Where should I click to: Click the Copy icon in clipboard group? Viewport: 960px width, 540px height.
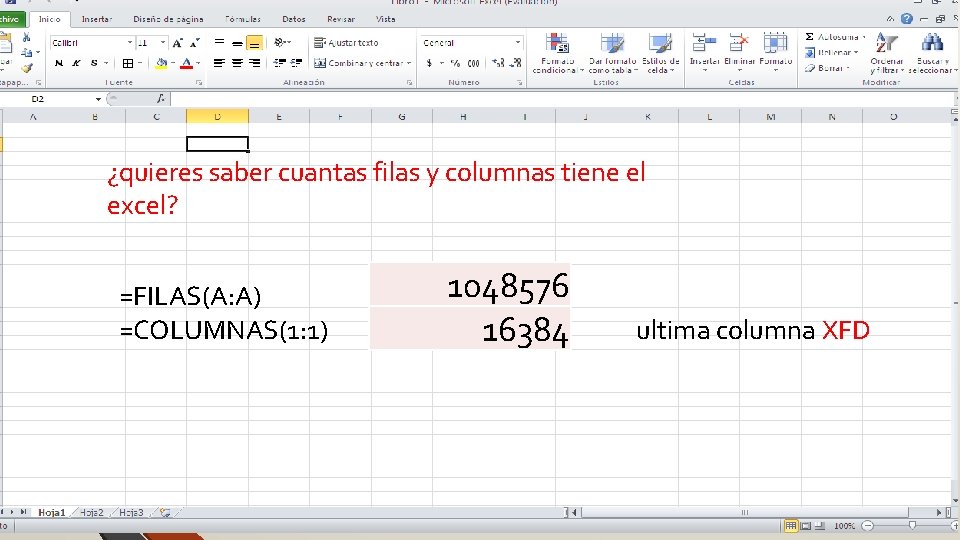[26, 53]
